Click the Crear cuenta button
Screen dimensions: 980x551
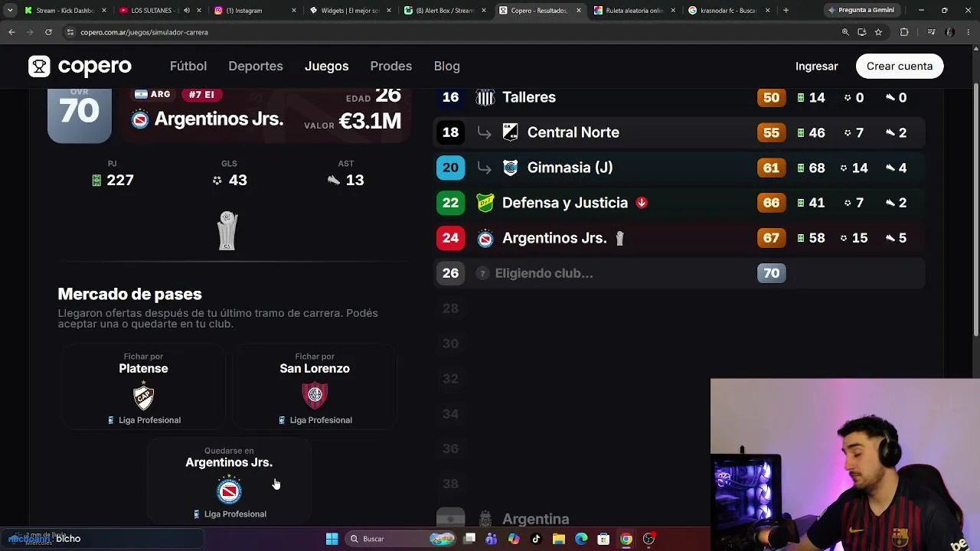click(900, 66)
